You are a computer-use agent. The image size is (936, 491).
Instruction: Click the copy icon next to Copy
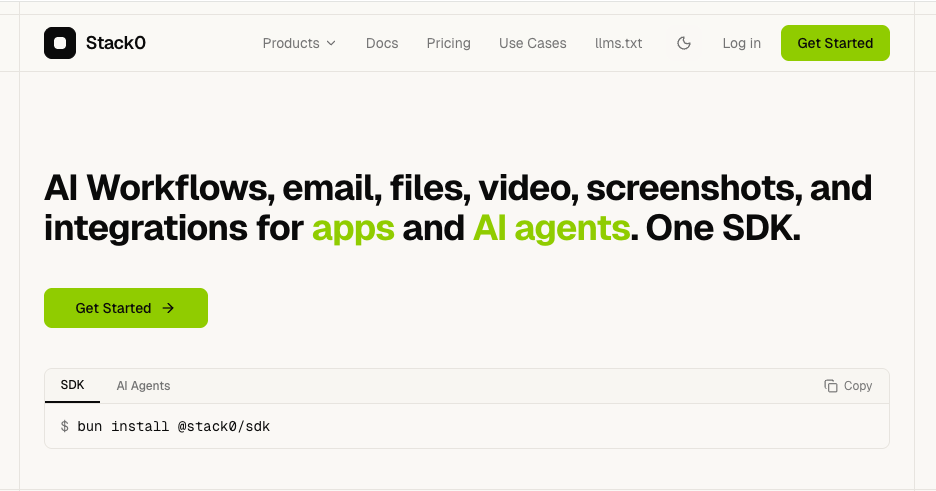(x=830, y=386)
